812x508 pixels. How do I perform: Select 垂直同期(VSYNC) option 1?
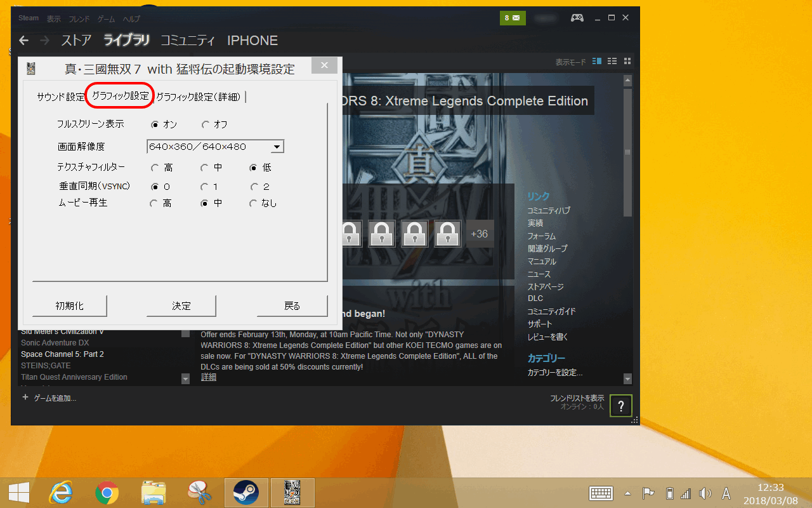[204, 187]
